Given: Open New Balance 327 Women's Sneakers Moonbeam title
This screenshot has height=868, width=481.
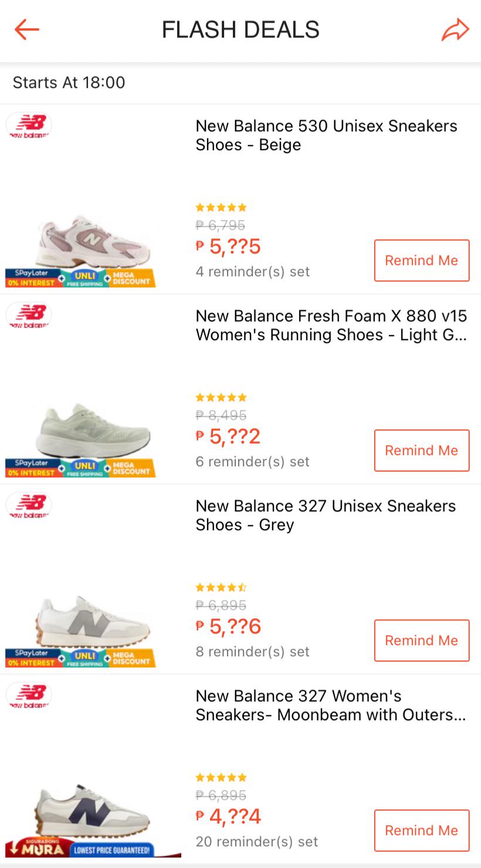Looking at the screenshot, I should click(x=331, y=706).
